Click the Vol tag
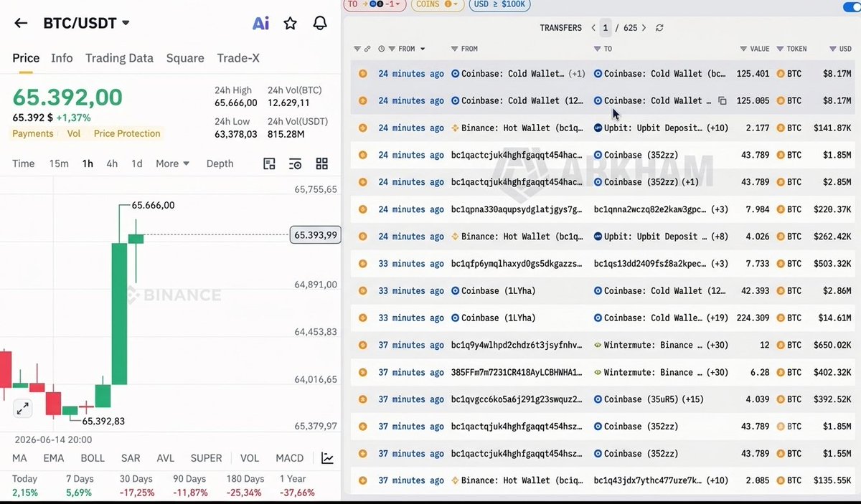 click(x=74, y=133)
